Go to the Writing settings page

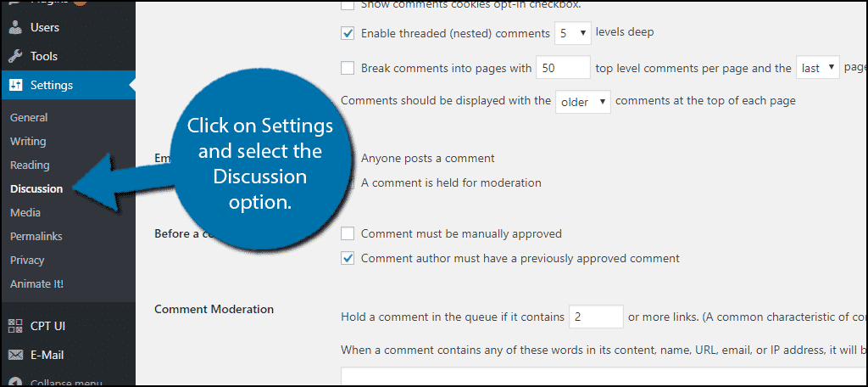(x=28, y=141)
